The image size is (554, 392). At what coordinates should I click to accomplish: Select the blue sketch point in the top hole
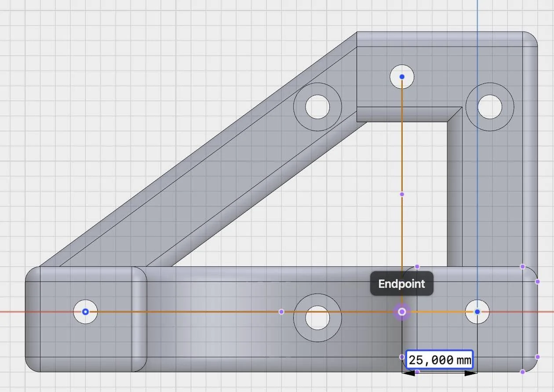(x=402, y=76)
